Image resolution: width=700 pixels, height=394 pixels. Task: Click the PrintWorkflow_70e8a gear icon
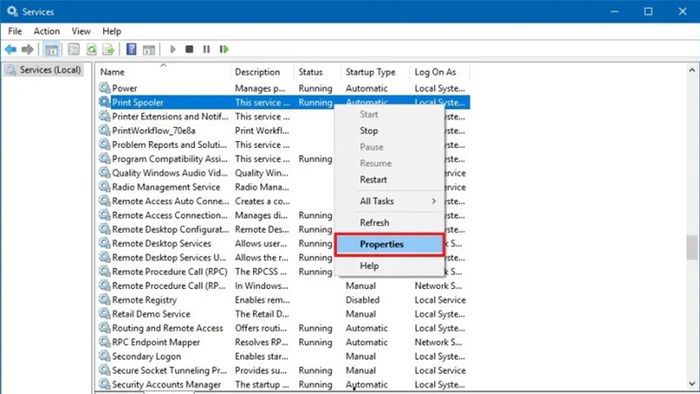click(x=104, y=130)
